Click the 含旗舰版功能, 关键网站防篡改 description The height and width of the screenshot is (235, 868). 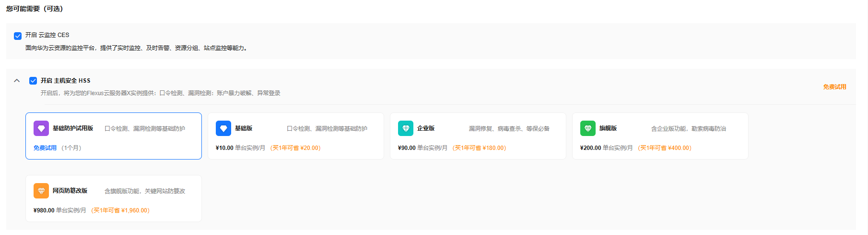(145, 191)
